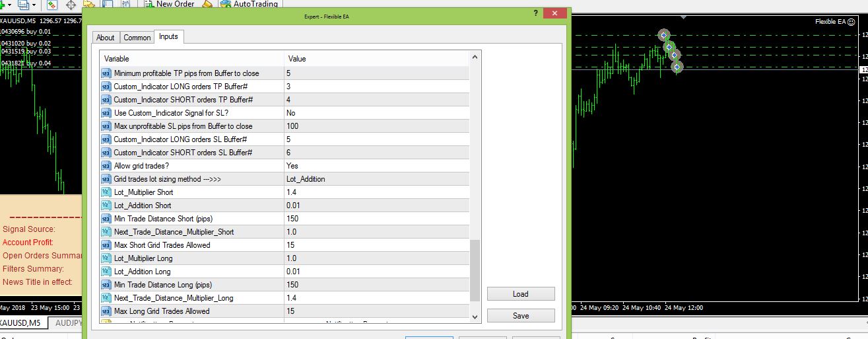This screenshot has height=339, width=868.
Task: Click the 10431519 buy 0.03 order label
Action: coord(26,52)
